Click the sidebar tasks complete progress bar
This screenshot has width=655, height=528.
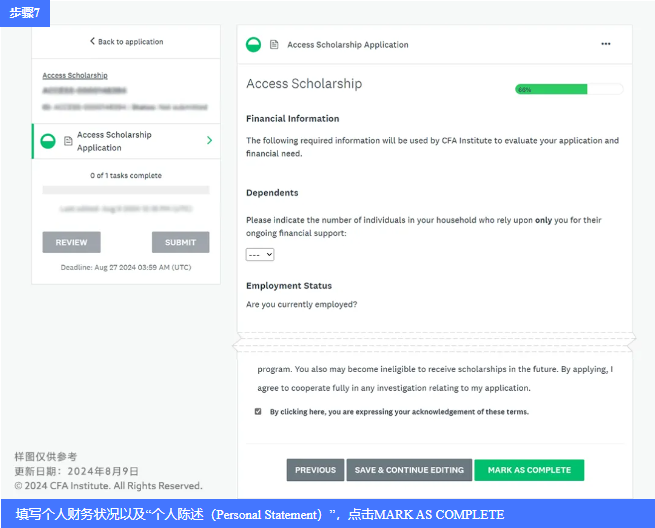(126, 190)
